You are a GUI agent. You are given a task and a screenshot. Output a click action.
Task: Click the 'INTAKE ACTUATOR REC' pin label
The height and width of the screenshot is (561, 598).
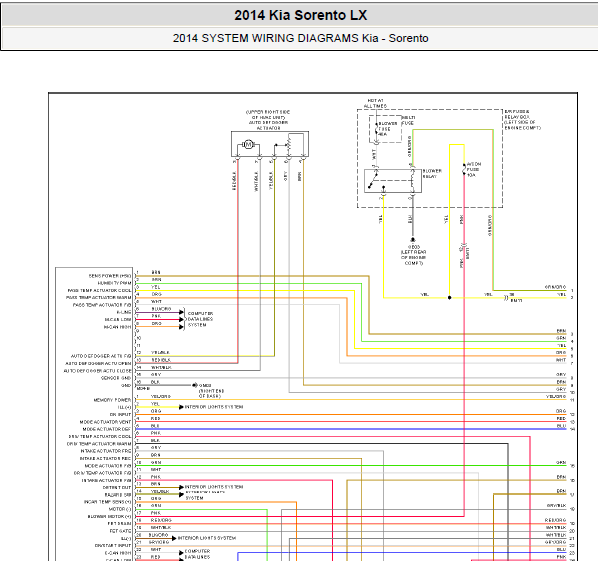click(x=105, y=459)
